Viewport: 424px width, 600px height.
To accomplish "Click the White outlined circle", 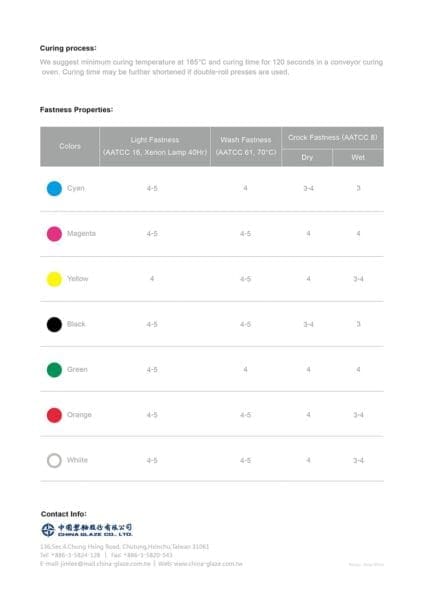I will pyautogui.click(x=54, y=460).
